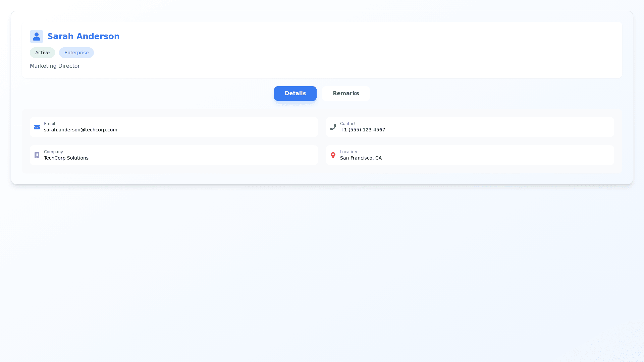
Task: Click the red location pin icon
Action: click(x=333, y=155)
